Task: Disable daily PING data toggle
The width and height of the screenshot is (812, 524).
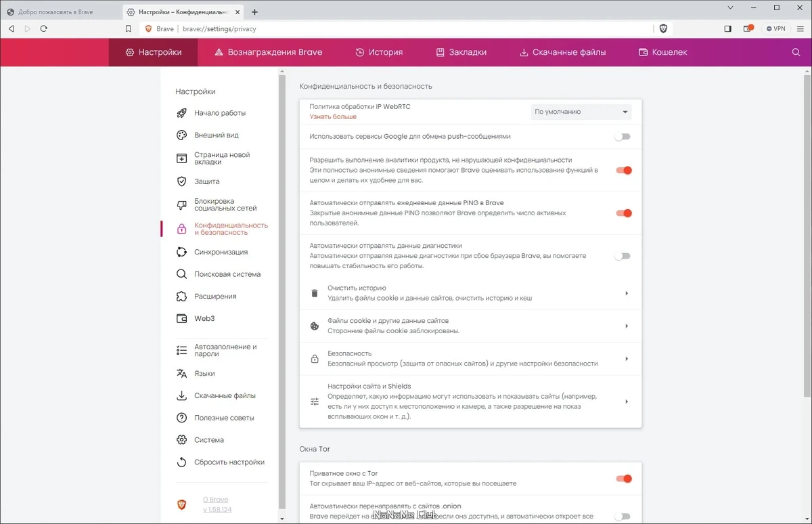Action: [623, 213]
